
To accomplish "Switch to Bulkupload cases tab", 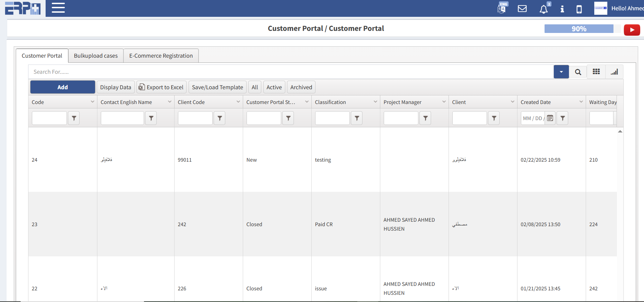I will coord(96,56).
